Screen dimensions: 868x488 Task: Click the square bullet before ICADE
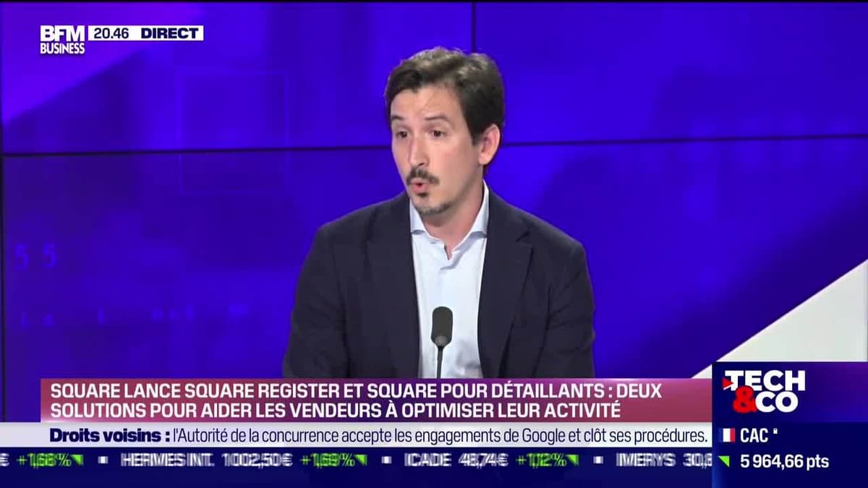387,460
